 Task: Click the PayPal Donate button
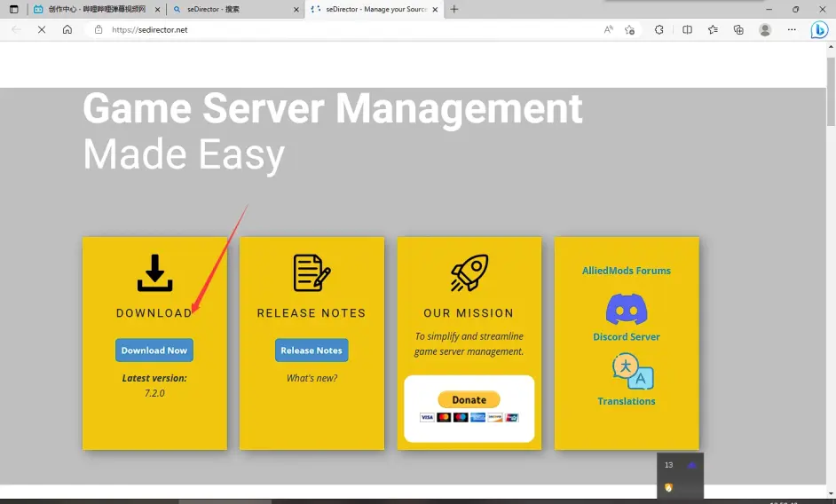469,400
